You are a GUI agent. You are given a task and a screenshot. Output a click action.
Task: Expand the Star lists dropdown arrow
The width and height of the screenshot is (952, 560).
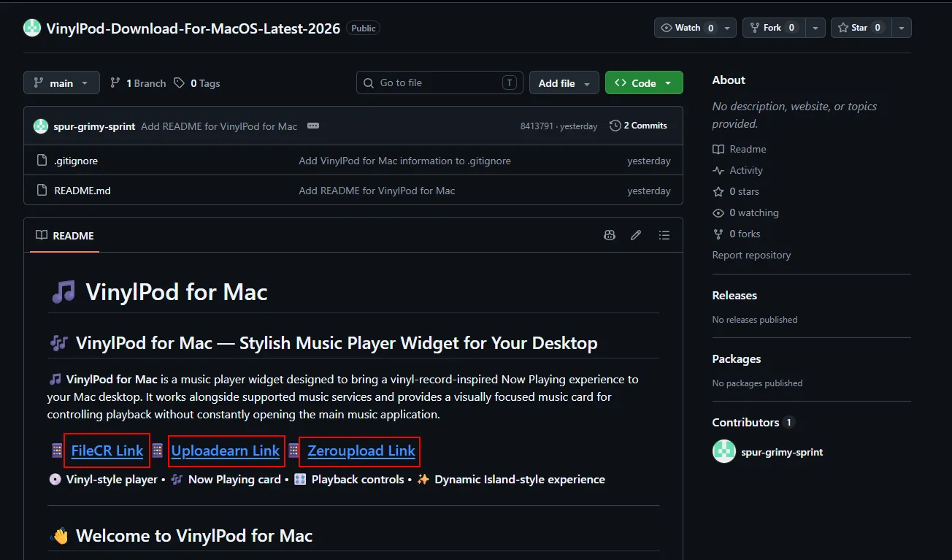point(902,28)
